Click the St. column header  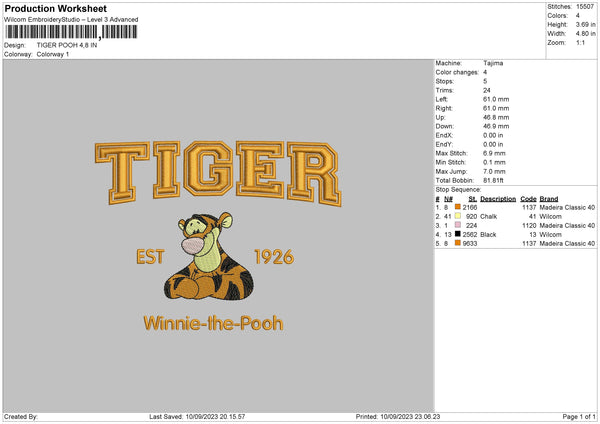click(x=473, y=199)
